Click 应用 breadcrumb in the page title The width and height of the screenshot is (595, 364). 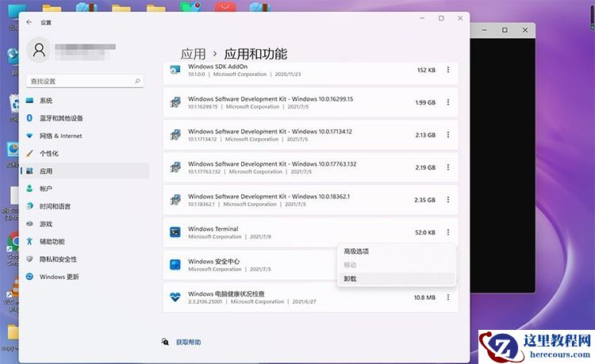[x=193, y=54]
